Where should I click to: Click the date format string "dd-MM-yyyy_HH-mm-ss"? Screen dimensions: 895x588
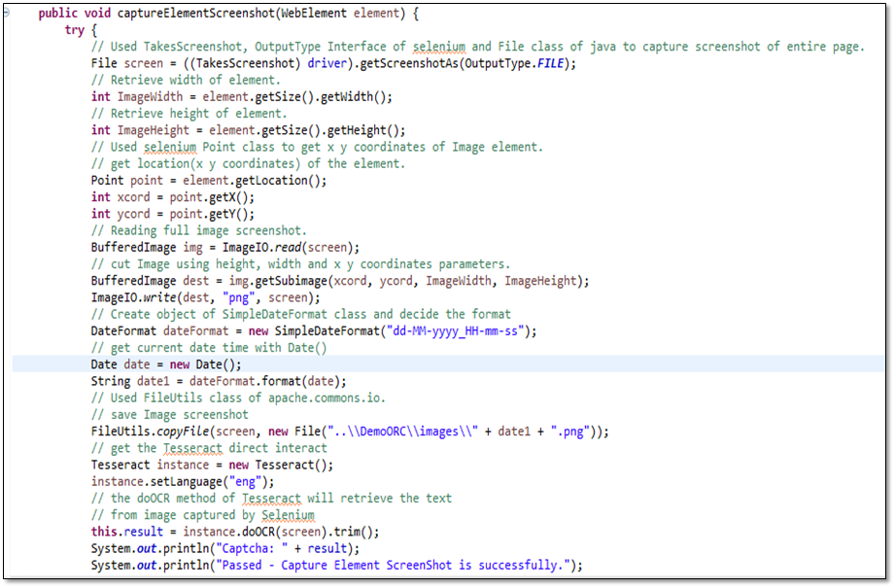pos(456,331)
